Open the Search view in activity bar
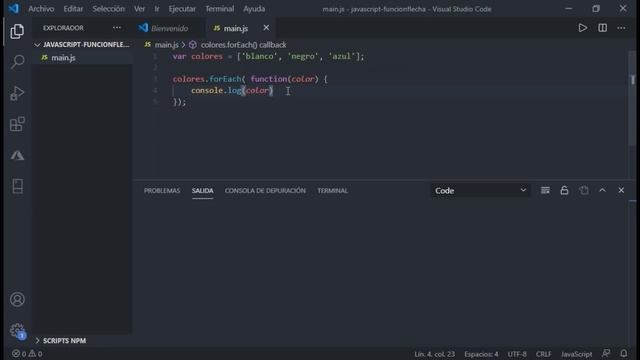The width and height of the screenshot is (640, 360). [17, 62]
